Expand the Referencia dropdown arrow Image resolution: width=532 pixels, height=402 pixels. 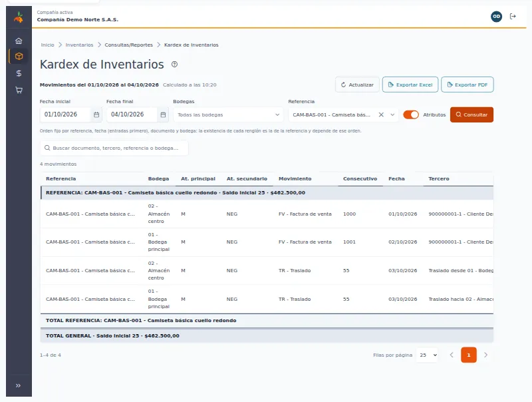[x=392, y=114]
